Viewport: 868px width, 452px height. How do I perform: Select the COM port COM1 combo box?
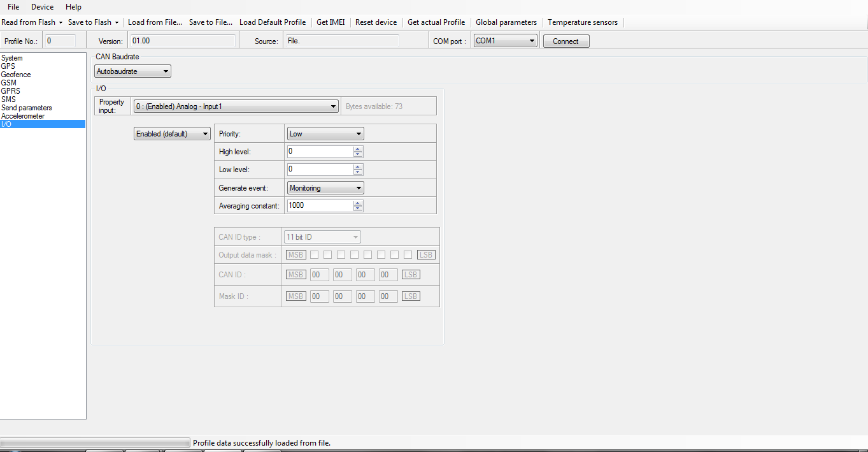[506, 41]
